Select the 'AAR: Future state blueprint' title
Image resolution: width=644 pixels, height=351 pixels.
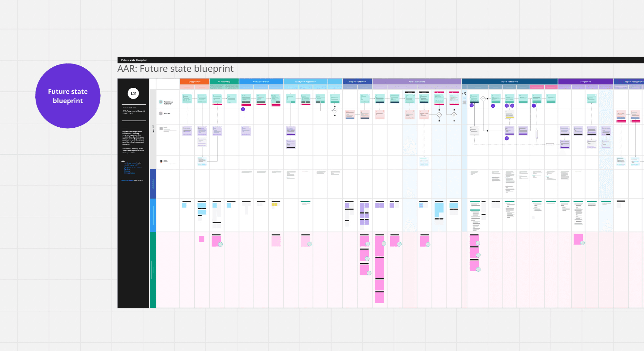[x=175, y=69]
